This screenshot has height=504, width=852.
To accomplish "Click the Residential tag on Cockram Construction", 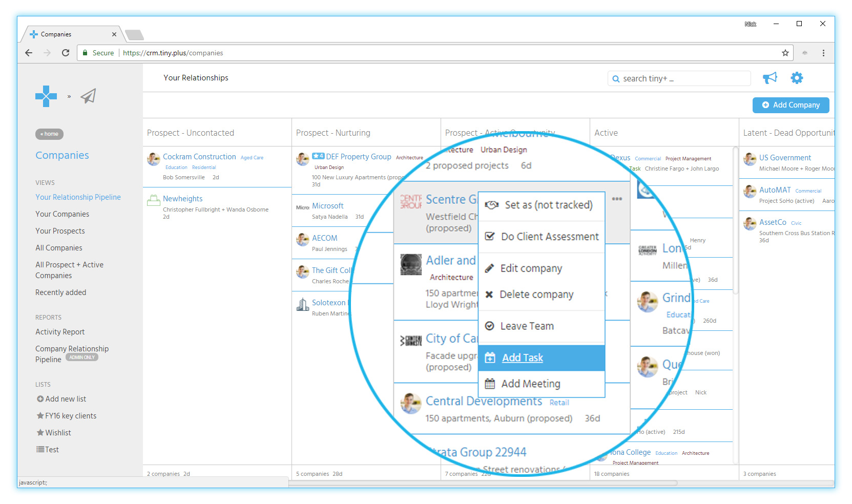I will (204, 167).
